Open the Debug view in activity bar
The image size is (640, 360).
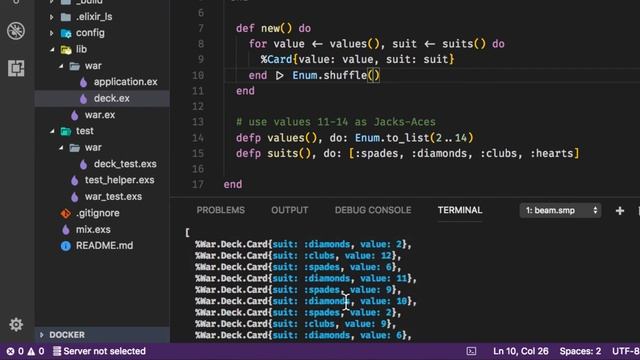[x=16, y=31]
